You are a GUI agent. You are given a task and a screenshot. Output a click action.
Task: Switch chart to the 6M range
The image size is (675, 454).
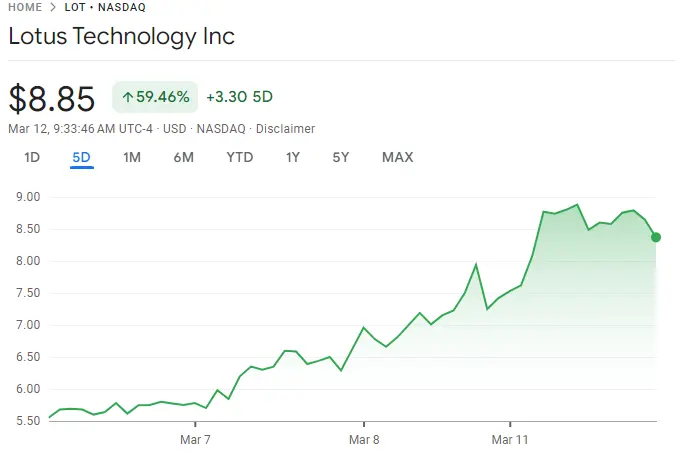point(183,157)
